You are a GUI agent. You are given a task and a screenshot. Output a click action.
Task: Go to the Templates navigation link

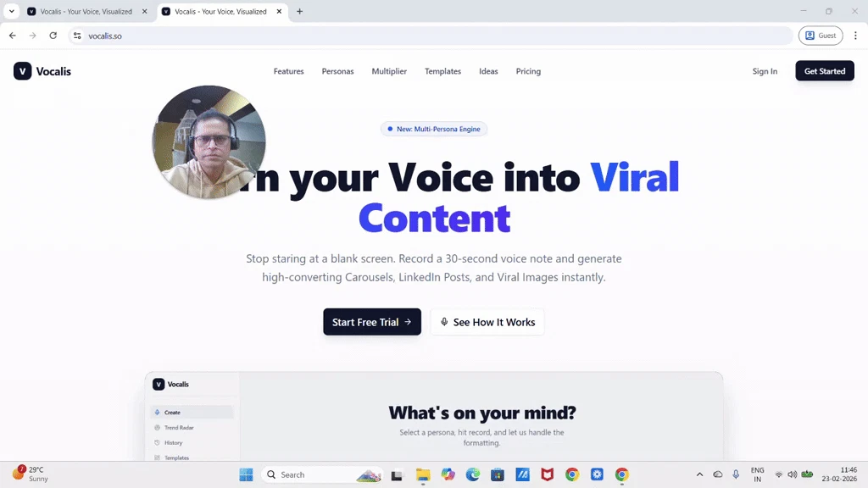click(x=442, y=71)
